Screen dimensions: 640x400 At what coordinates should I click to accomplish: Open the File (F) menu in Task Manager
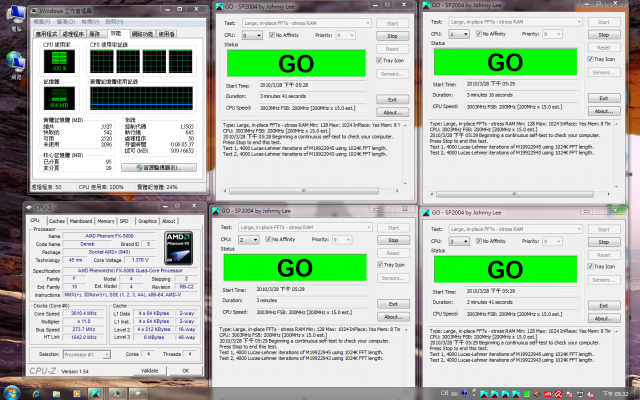click(42, 22)
